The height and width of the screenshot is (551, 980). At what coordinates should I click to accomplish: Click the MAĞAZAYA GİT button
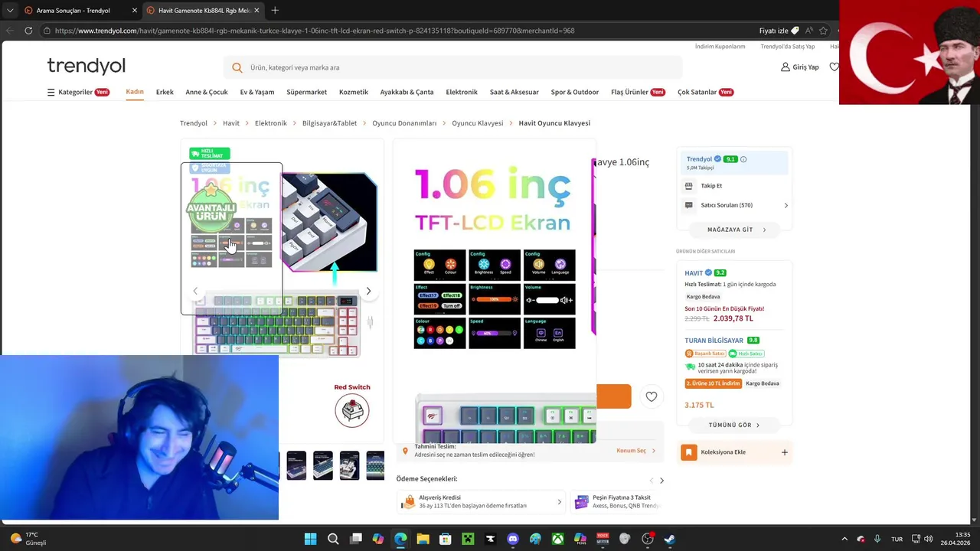pos(734,230)
